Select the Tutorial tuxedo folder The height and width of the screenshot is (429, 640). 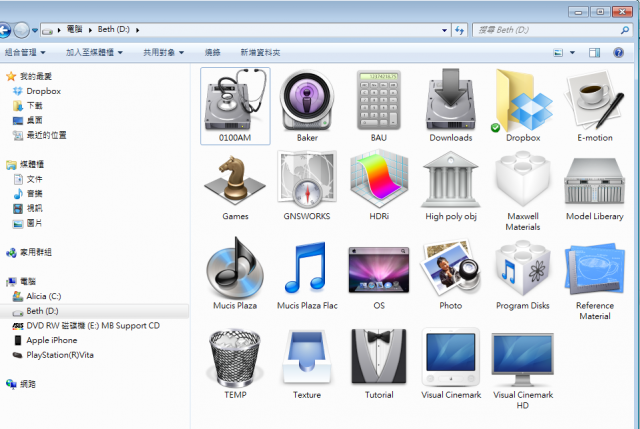(x=379, y=357)
